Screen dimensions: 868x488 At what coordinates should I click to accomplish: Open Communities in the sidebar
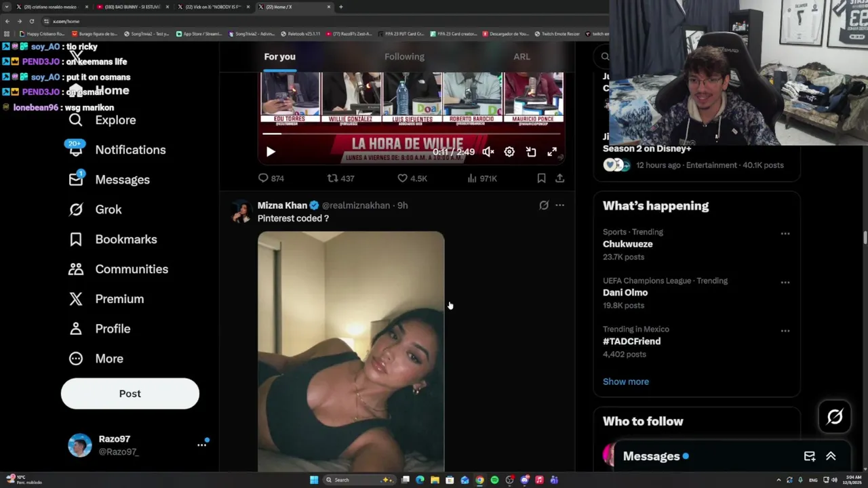click(x=118, y=269)
